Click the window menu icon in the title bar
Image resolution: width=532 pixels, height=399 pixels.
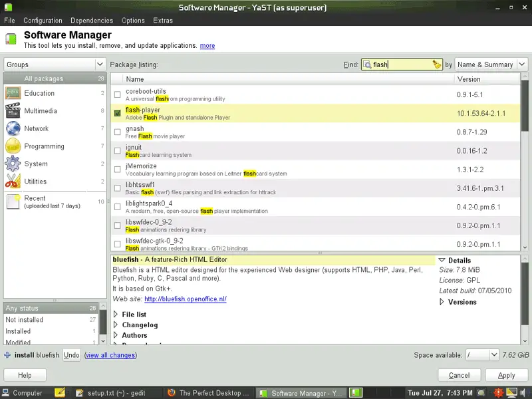pyautogui.click(x=8, y=7)
